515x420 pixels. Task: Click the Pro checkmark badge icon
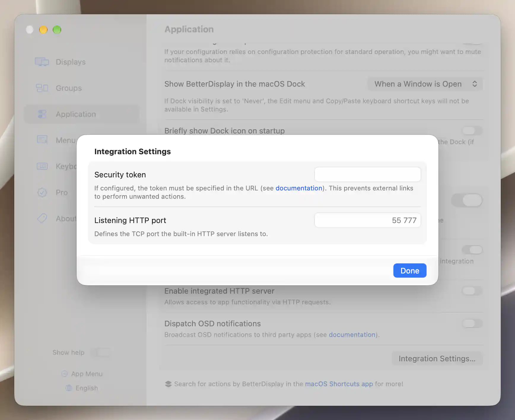click(x=42, y=192)
